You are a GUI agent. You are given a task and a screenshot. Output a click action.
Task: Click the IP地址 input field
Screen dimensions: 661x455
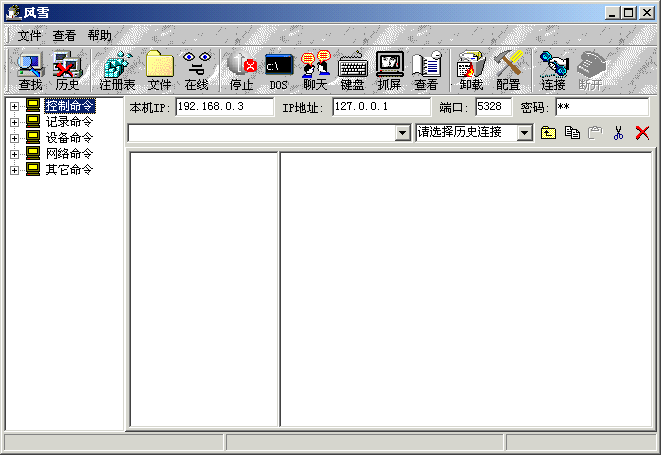tap(381, 106)
